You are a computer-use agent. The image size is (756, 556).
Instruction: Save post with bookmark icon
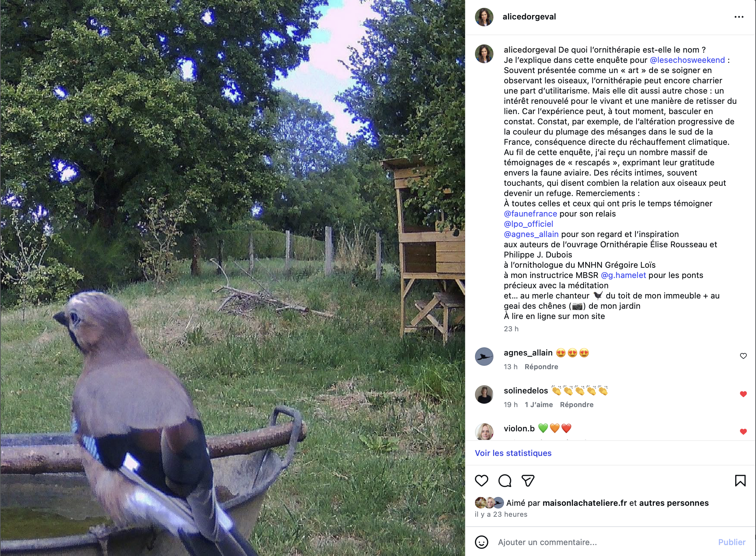pyautogui.click(x=740, y=481)
